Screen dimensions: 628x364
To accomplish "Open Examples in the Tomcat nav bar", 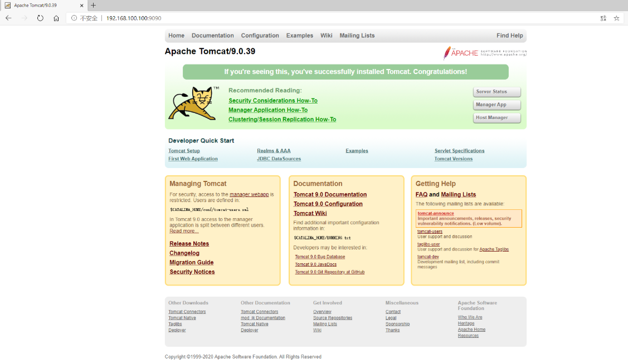I will 300,36.
